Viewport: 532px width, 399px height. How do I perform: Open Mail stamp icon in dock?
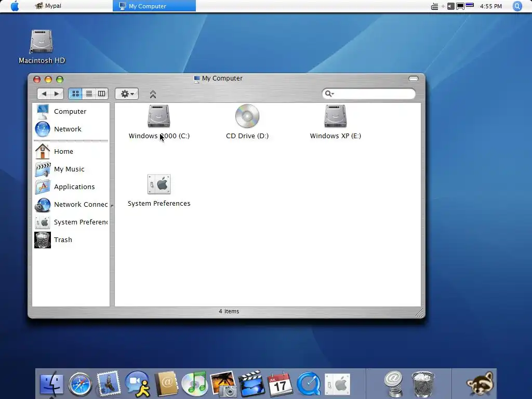[109, 384]
